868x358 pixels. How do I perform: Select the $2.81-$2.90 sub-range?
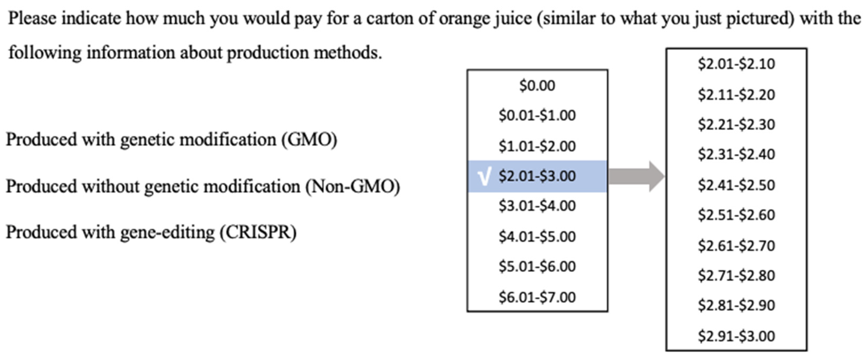pyautogui.click(x=737, y=305)
